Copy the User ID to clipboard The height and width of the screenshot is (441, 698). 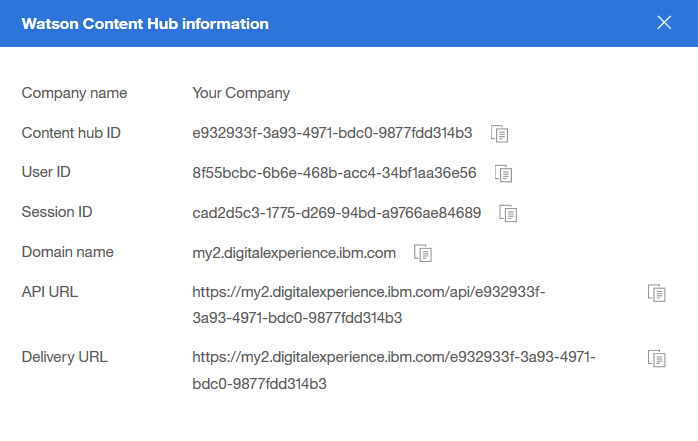[x=503, y=174]
